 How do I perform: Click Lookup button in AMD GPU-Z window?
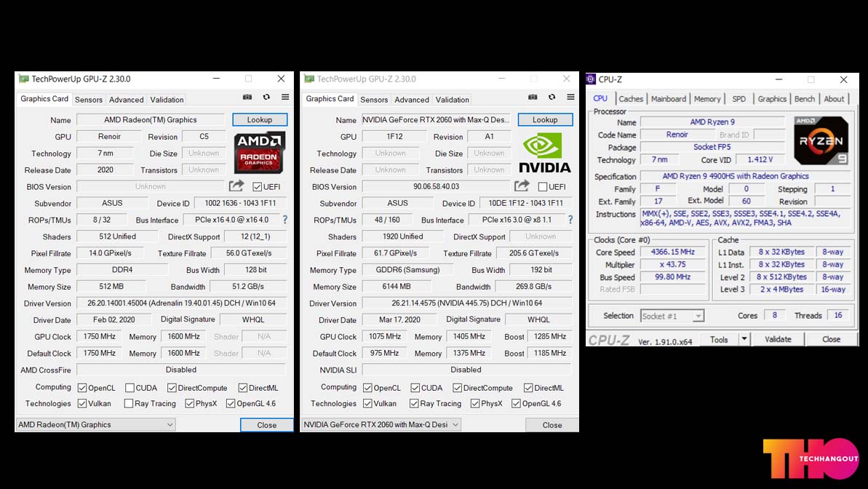[260, 119]
